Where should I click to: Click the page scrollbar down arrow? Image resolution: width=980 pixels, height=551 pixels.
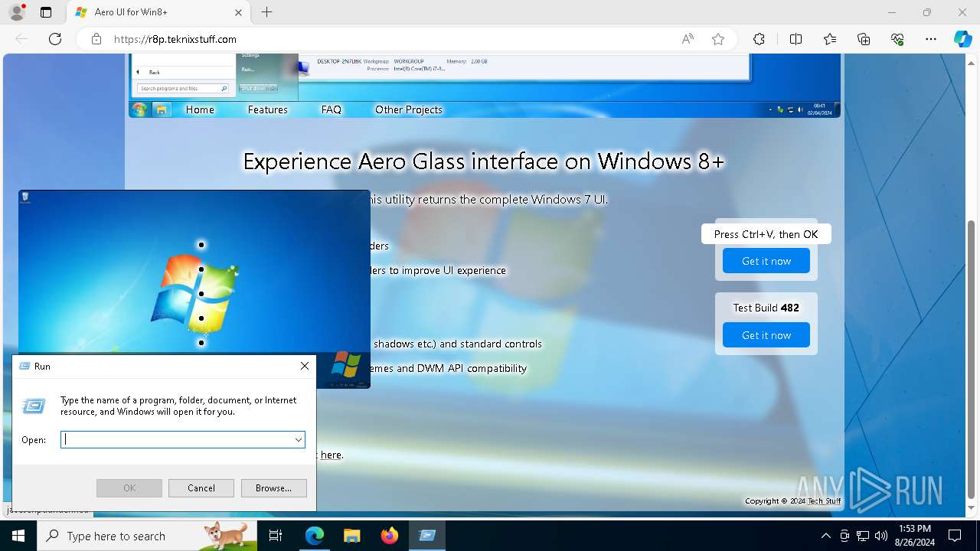coord(972,508)
